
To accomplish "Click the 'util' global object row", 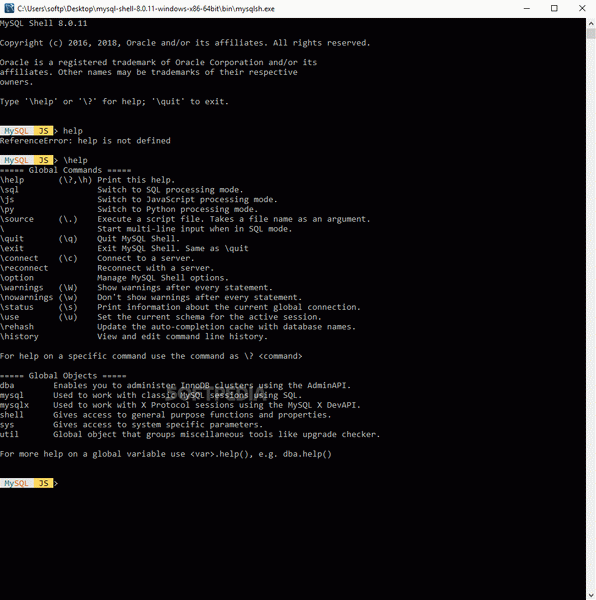I will pos(190,434).
